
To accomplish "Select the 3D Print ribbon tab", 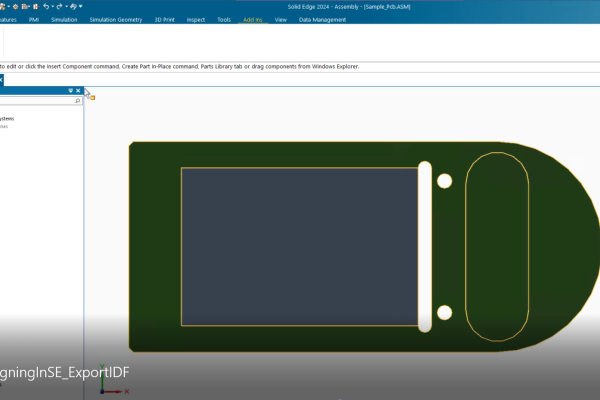I will click(164, 19).
